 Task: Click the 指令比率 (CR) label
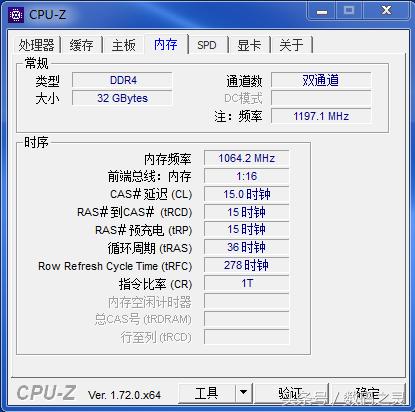[155, 284]
